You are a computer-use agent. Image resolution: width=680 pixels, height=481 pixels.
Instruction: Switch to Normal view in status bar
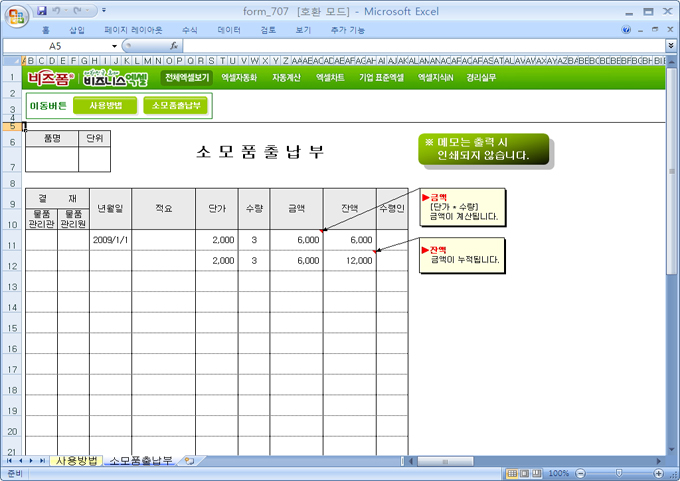click(512, 473)
